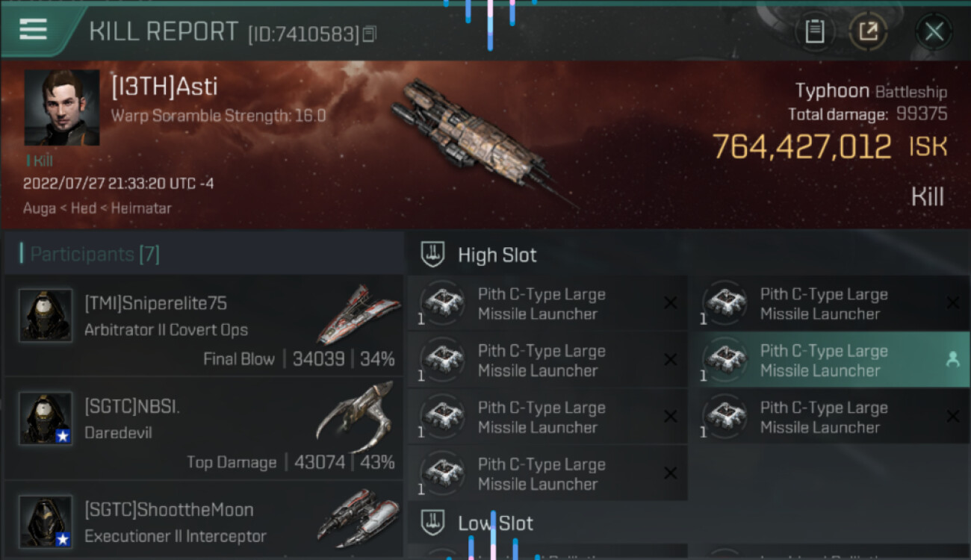Copy the kill report ID with the copy icon
The height and width of the screenshot is (560, 971).
click(x=370, y=34)
